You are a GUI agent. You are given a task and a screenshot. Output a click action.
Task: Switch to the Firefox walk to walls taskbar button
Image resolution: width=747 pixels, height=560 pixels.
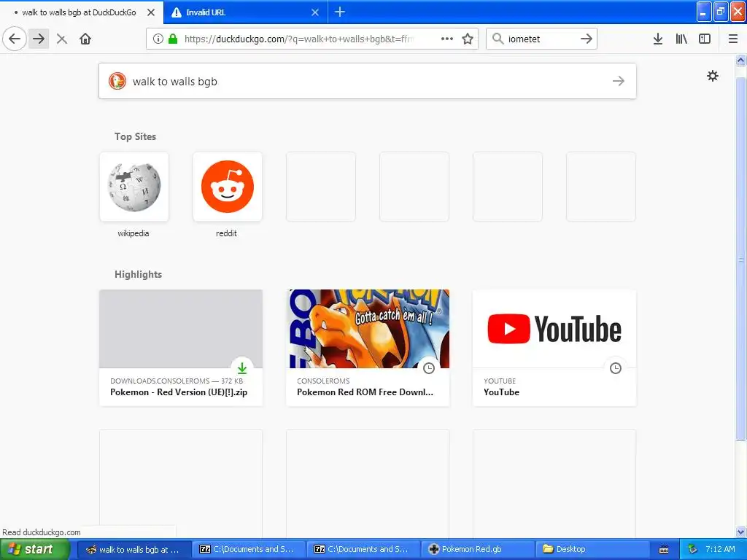134,550
